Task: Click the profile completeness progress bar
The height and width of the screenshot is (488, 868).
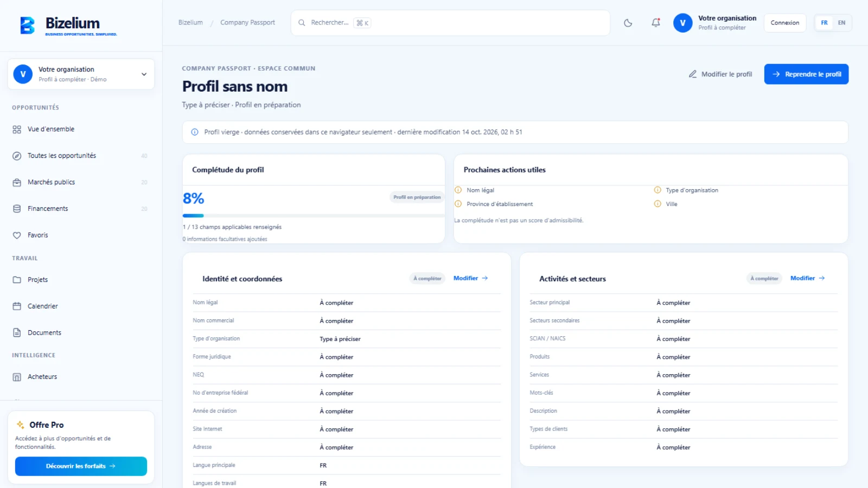Action: 314,216
